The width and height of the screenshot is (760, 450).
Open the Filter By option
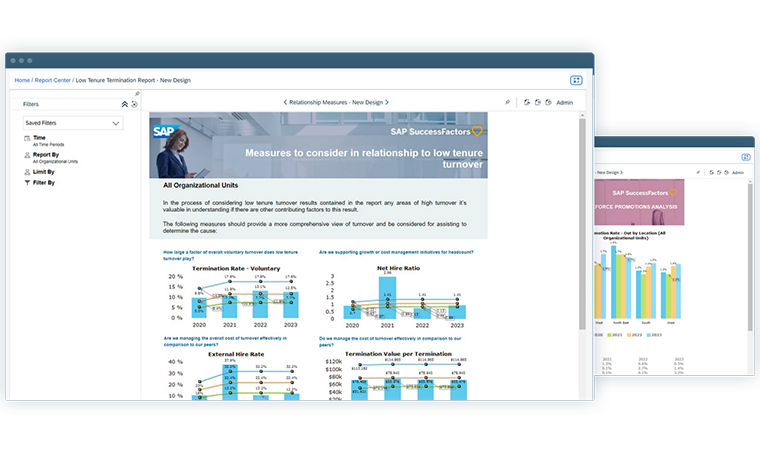coord(43,183)
